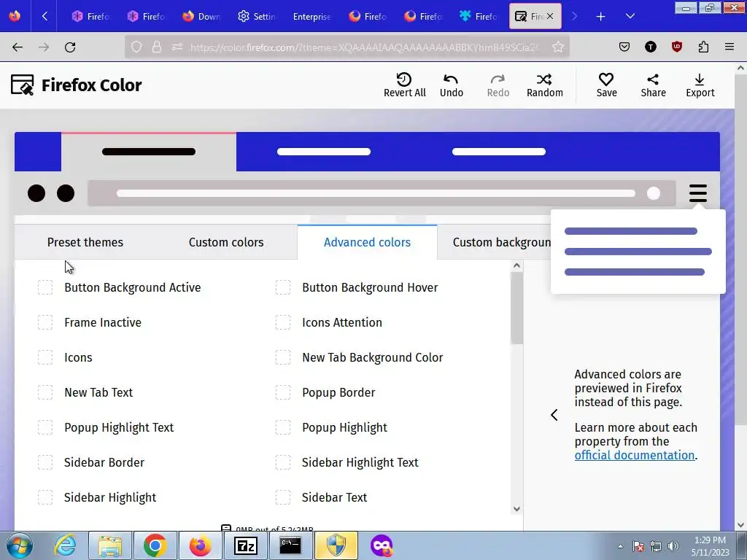Open the Command Prompt taskbar icon
The width and height of the screenshot is (747, 560).
point(290,545)
